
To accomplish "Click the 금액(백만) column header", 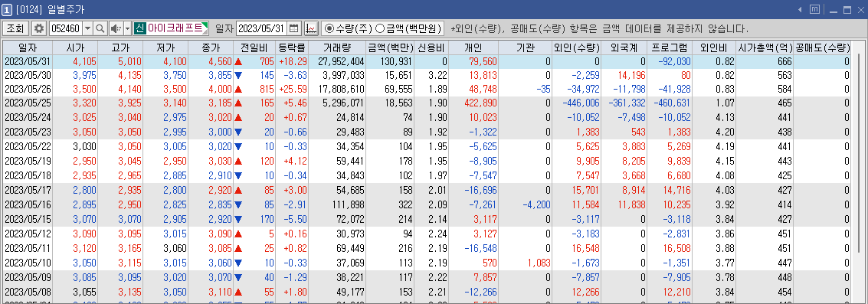I will (391, 47).
